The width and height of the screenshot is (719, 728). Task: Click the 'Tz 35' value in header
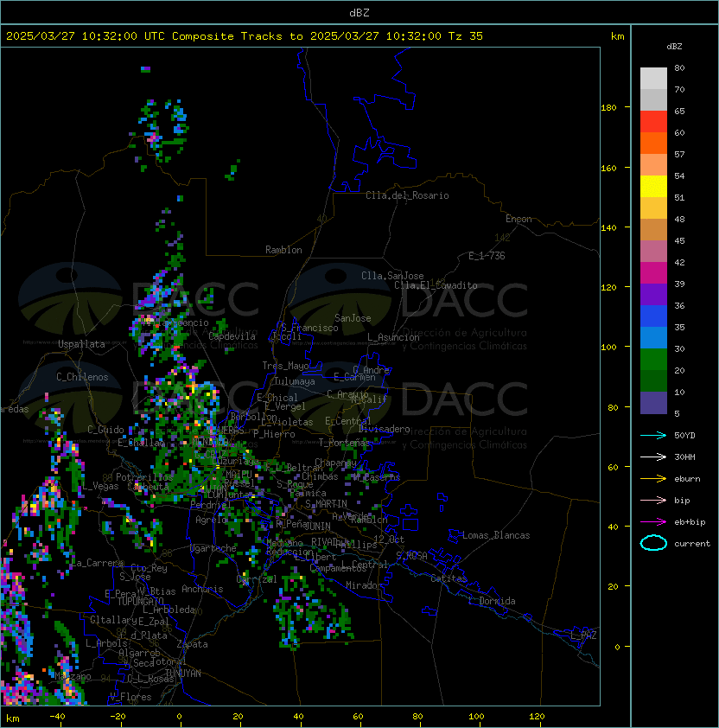pos(466,36)
